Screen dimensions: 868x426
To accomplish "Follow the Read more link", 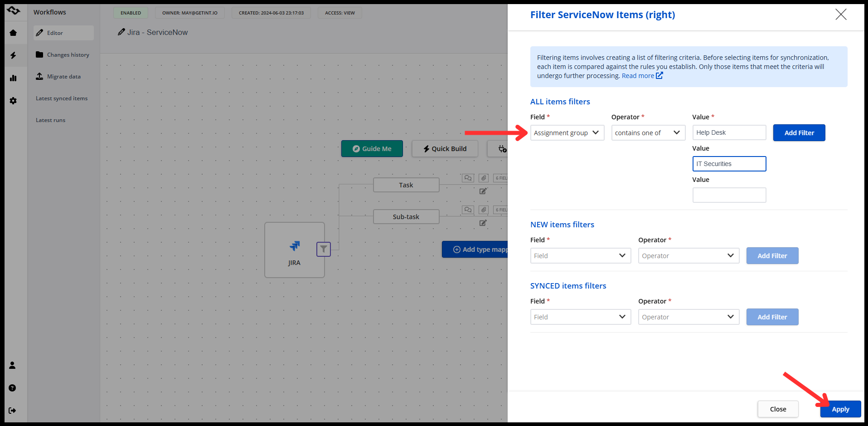I will pyautogui.click(x=638, y=76).
